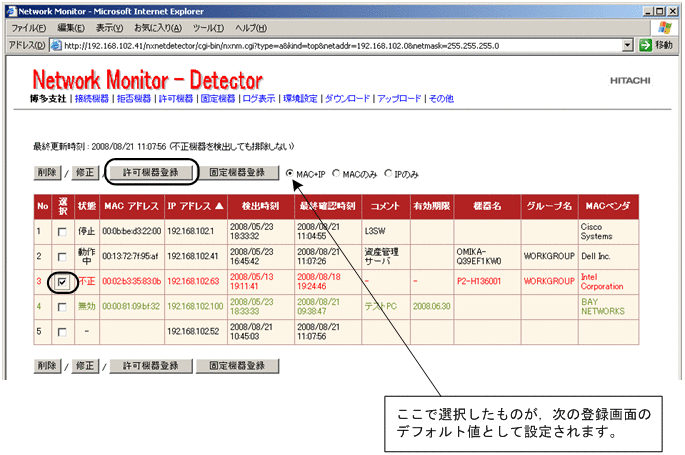Click the グループ名 column header
This screenshot has width=685, height=455.
point(549,206)
